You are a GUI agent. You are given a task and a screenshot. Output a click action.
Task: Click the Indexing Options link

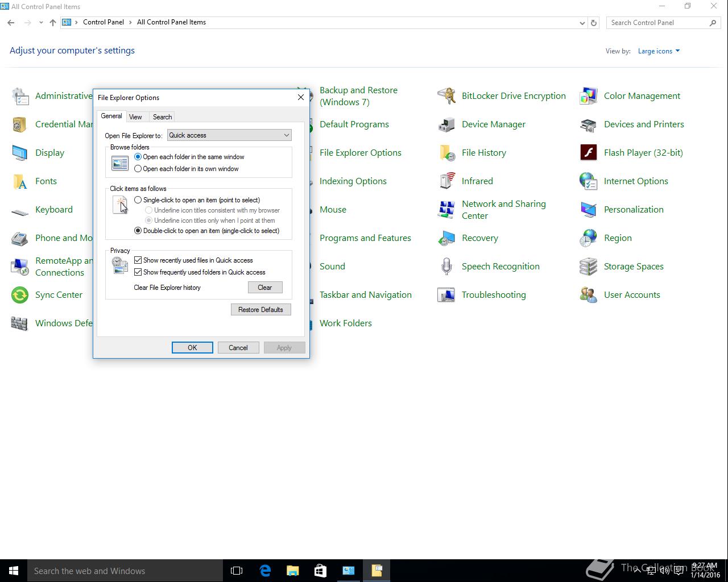353,181
